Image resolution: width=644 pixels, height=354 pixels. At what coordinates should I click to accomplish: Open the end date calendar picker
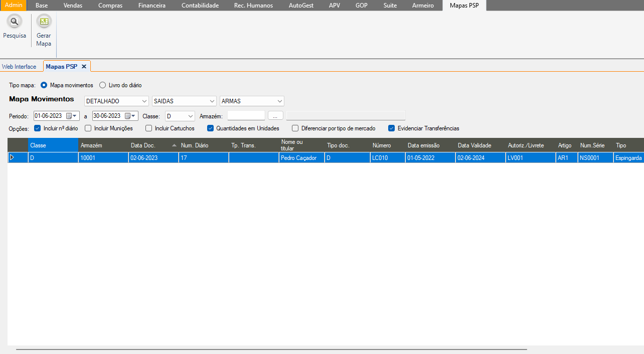tap(130, 116)
